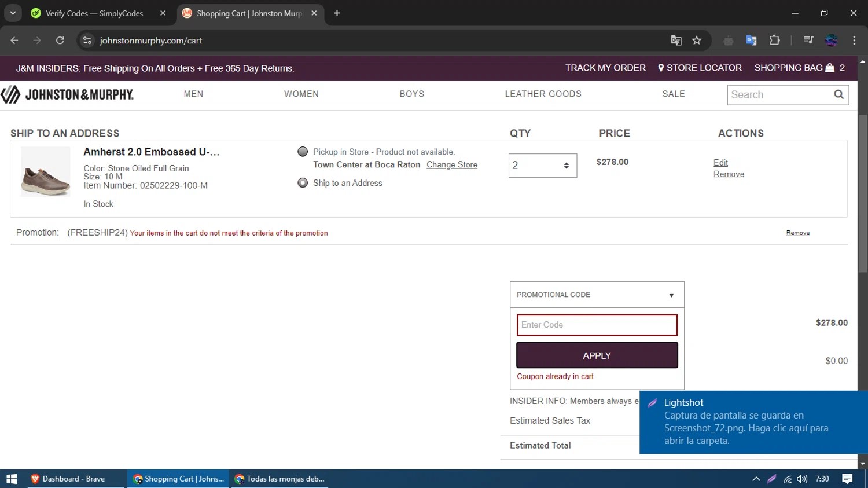This screenshot has width=868, height=488.
Task: Minimize the Chrome window
Action: click(x=795, y=13)
